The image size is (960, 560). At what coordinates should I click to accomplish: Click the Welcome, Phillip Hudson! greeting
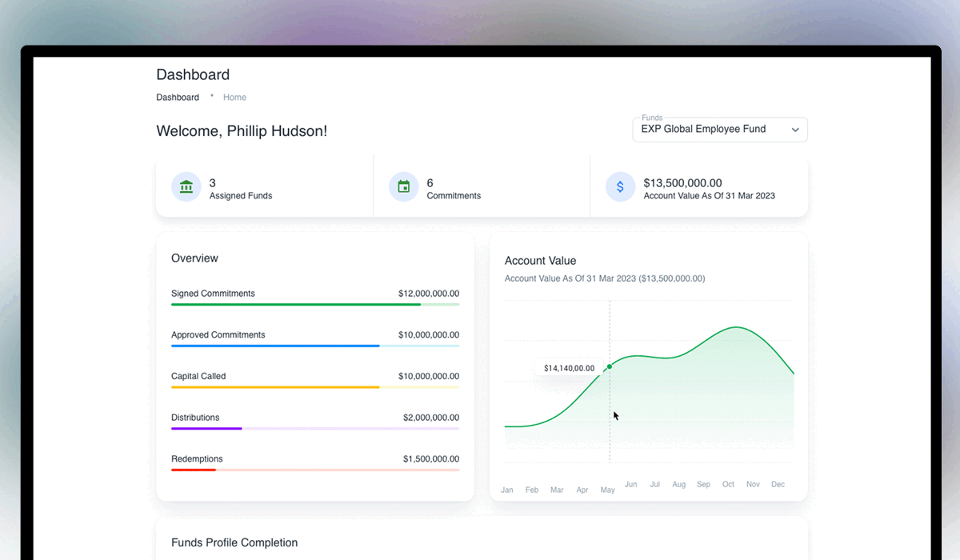click(x=242, y=131)
